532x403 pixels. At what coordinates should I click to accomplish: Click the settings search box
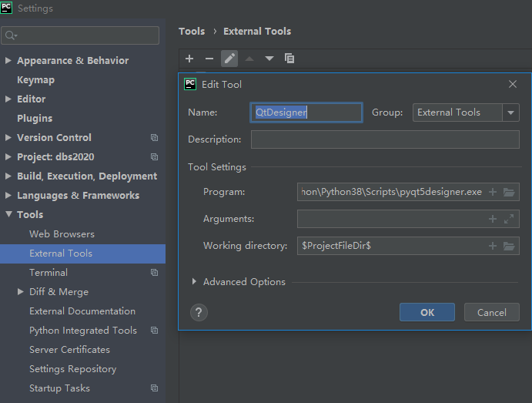[x=80, y=35]
